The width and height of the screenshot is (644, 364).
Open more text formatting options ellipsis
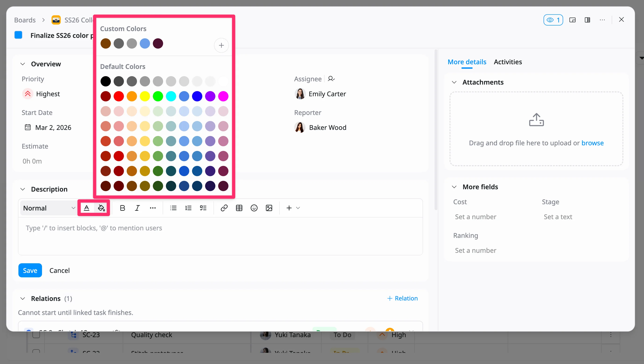tap(153, 208)
